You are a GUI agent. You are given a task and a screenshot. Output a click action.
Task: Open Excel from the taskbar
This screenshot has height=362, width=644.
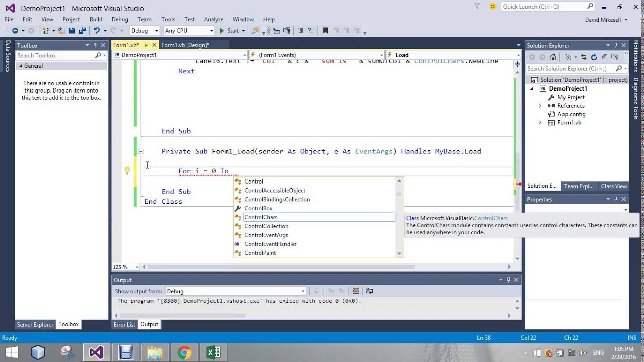[213, 352]
